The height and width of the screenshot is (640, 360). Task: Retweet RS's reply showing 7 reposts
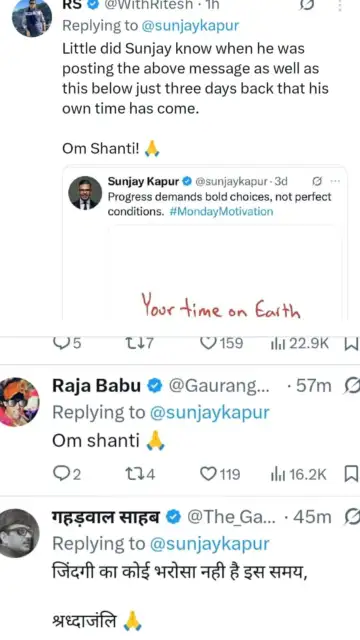(139, 343)
